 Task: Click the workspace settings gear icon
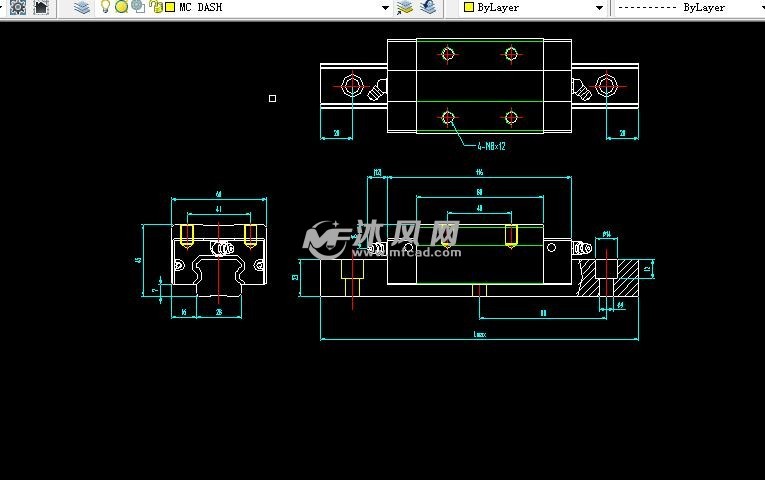[18, 7]
